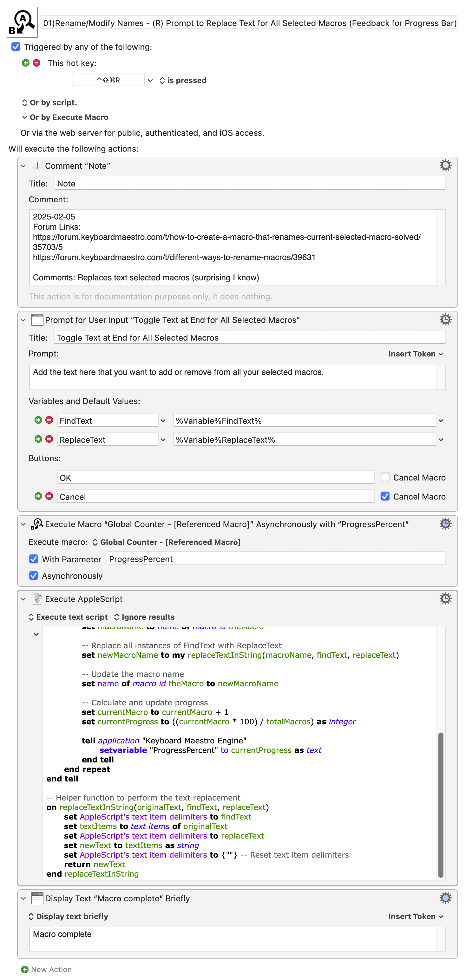Click the Cancel button name field

(x=216, y=496)
